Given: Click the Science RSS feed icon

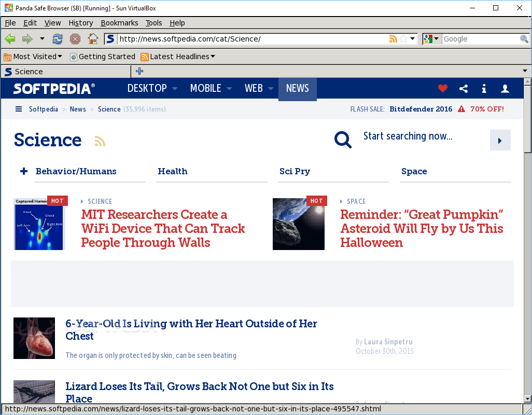Looking at the screenshot, I should tap(100, 141).
